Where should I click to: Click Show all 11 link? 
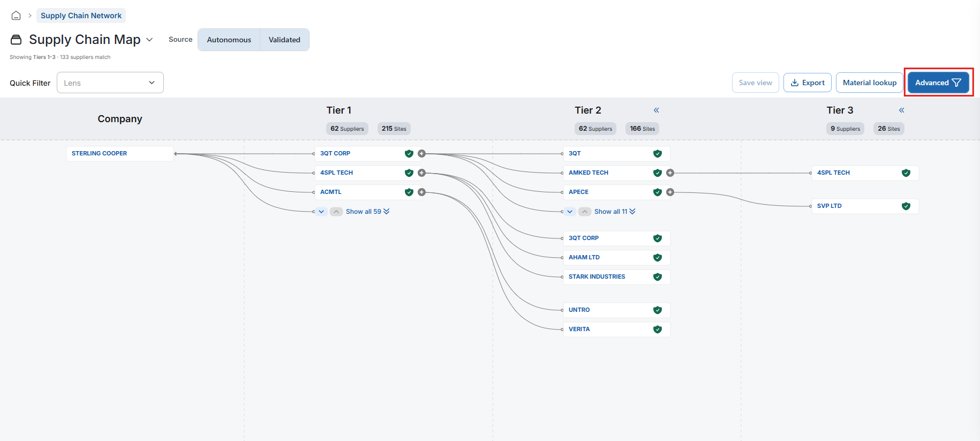615,212
